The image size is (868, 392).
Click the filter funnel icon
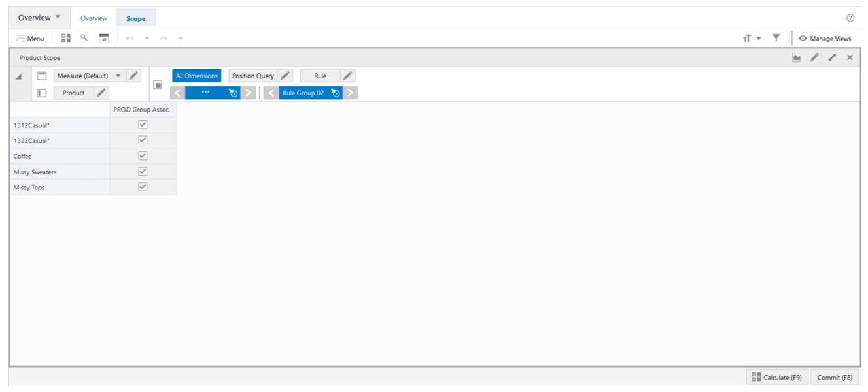coord(776,38)
